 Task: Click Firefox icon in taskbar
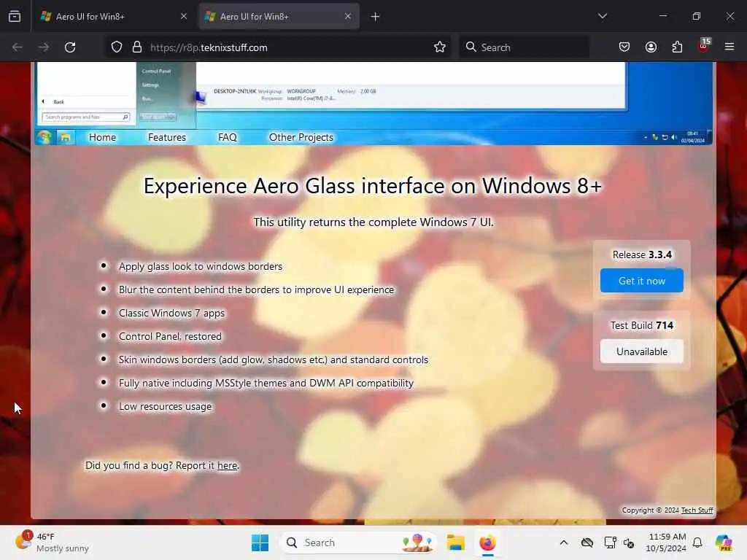coord(488,542)
